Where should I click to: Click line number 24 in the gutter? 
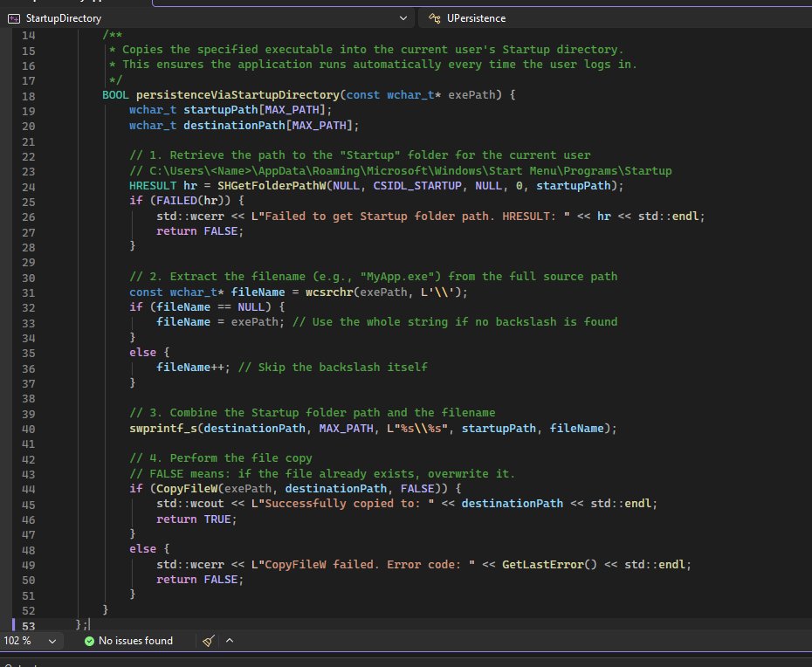click(29, 187)
